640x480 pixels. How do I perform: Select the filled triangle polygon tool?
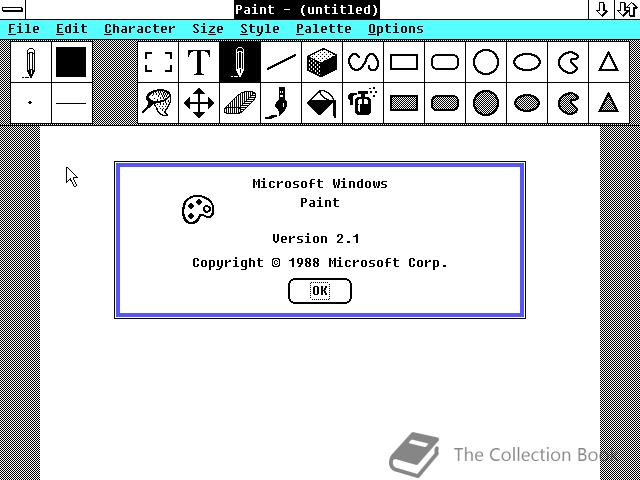[609, 103]
